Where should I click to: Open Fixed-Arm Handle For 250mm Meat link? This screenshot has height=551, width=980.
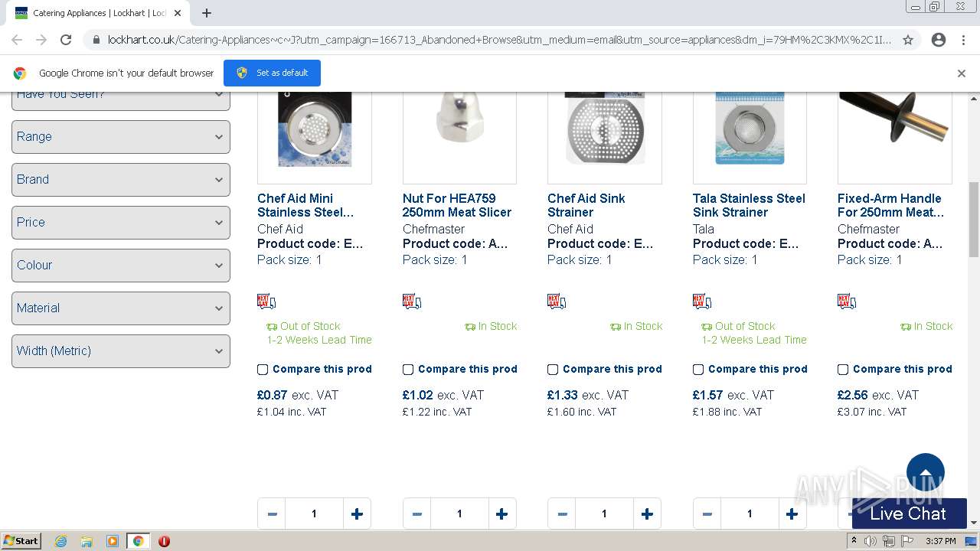click(x=891, y=205)
